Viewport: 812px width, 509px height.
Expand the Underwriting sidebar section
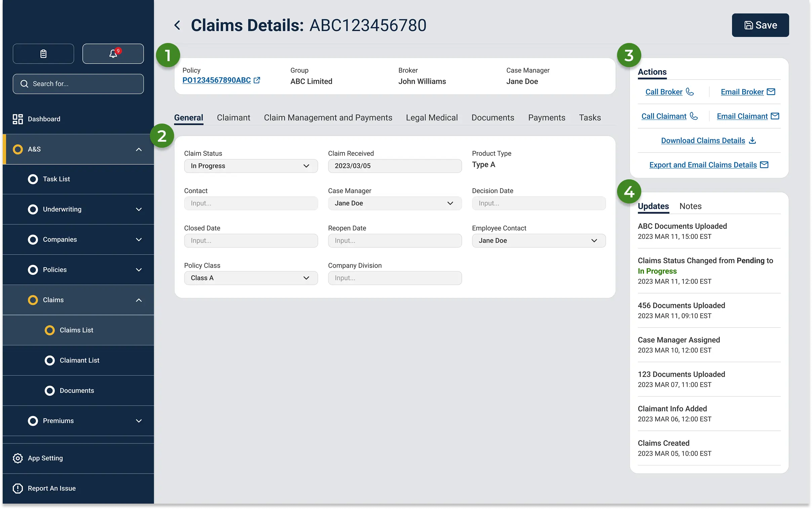tap(138, 210)
